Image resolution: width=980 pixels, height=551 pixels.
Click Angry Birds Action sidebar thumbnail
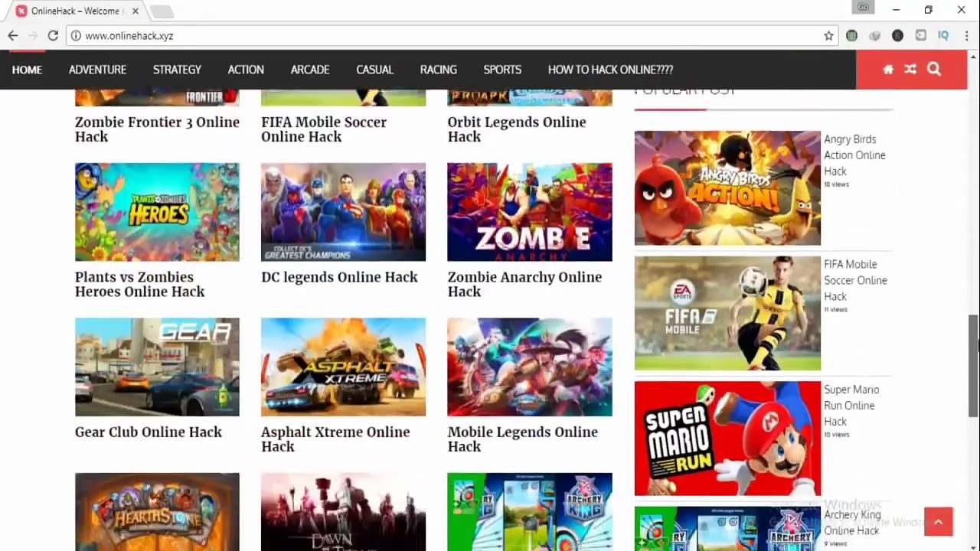point(727,188)
